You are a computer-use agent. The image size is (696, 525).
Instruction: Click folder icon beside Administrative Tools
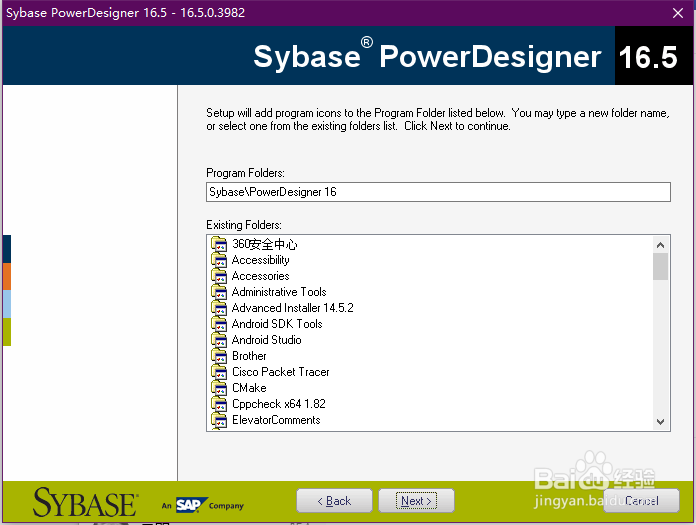(x=219, y=292)
